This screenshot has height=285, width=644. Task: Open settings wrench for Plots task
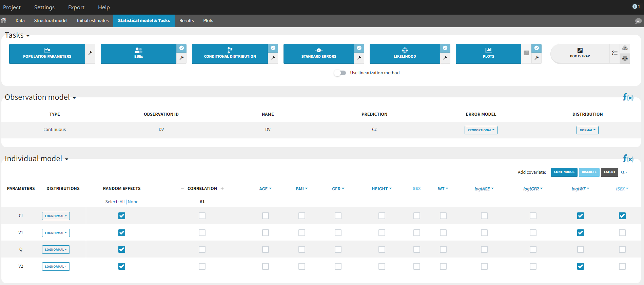click(x=537, y=58)
